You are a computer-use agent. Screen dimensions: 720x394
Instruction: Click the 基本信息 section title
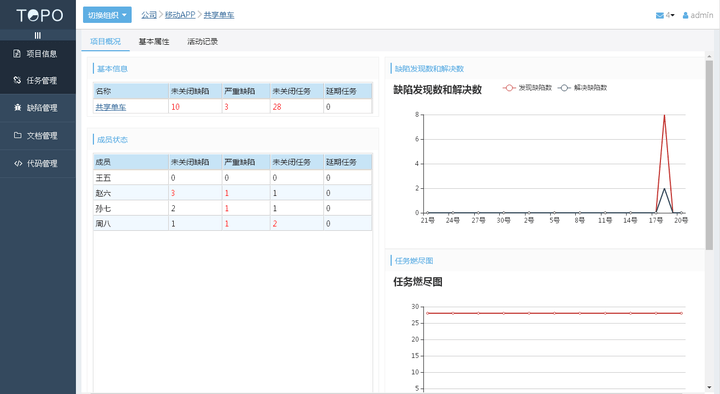[x=112, y=69]
